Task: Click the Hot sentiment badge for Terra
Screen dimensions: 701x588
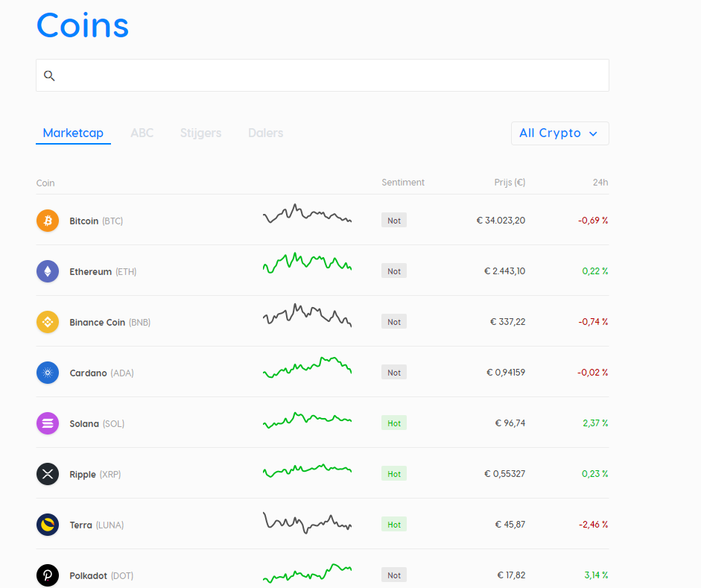Action: pos(394,524)
